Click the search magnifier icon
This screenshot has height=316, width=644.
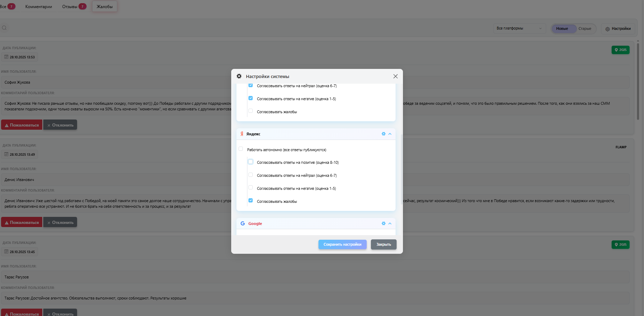click(4, 28)
